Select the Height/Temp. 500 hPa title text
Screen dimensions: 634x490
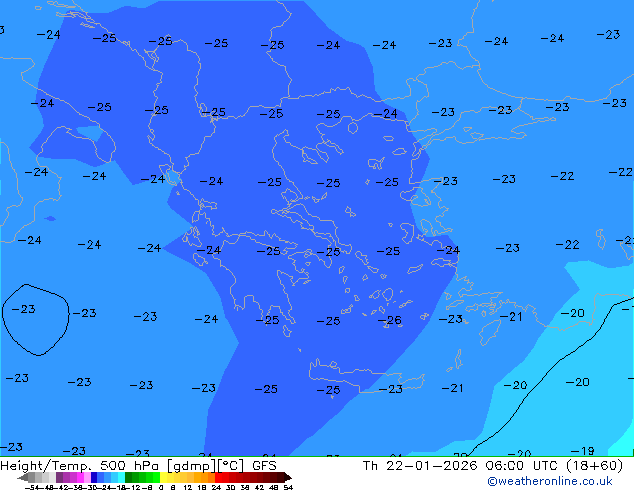coord(79,466)
